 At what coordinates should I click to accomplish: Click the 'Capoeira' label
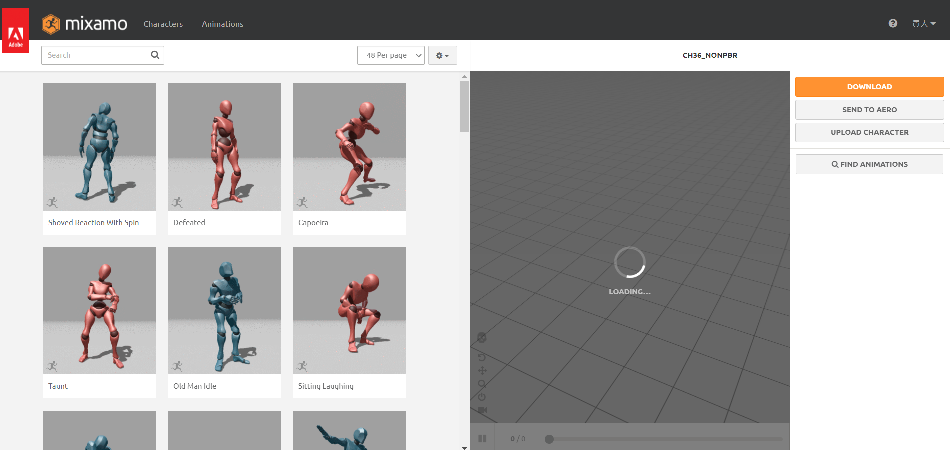(x=313, y=223)
